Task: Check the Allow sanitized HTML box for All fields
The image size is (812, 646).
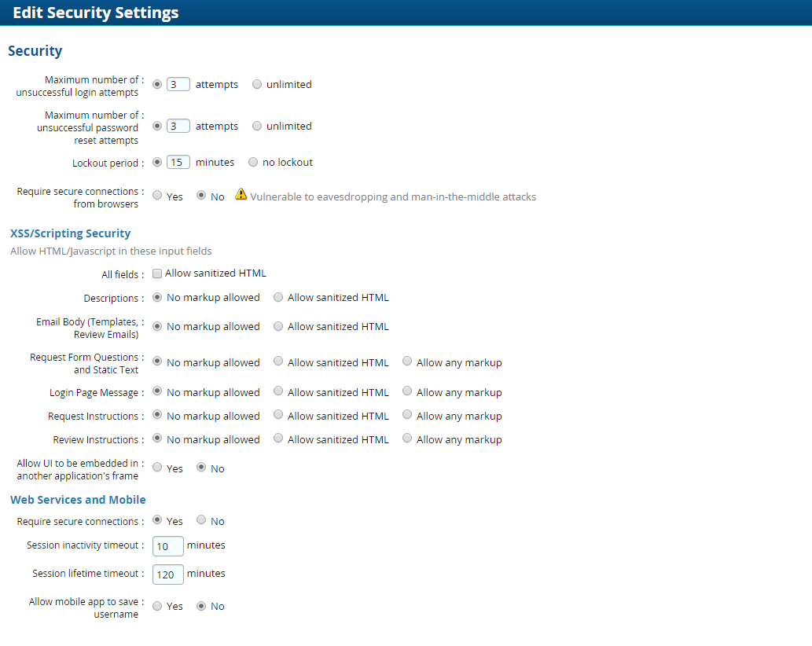Action: point(157,273)
